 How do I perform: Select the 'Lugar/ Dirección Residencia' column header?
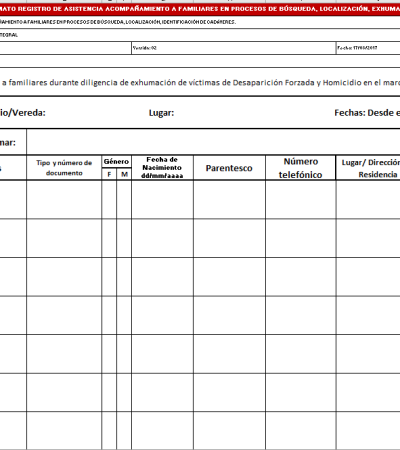(368, 168)
